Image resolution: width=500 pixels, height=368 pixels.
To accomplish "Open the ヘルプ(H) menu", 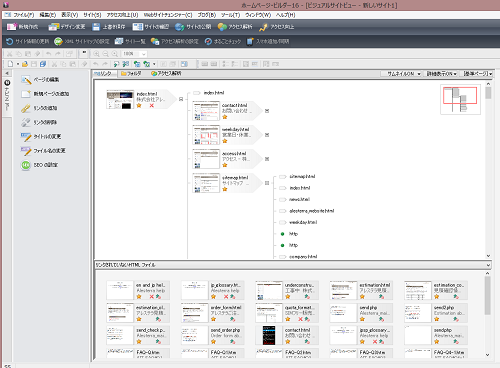I will pyautogui.click(x=286, y=15).
